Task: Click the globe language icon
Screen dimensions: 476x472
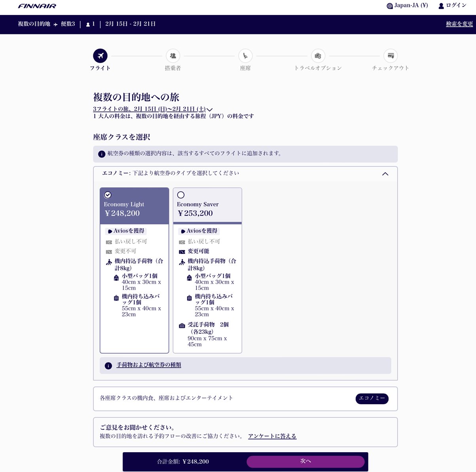Action: coord(389,6)
